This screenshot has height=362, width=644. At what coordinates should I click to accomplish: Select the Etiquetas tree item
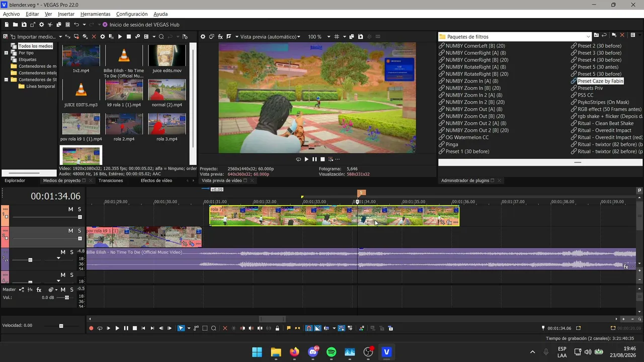(27, 59)
